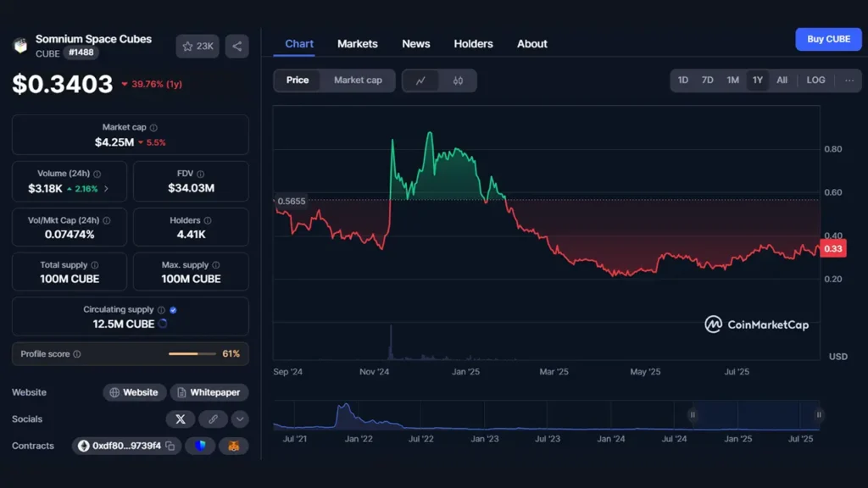Click circulating supply progress ring icon
This screenshot has height=488, width=868.
(x=163, y=324)
